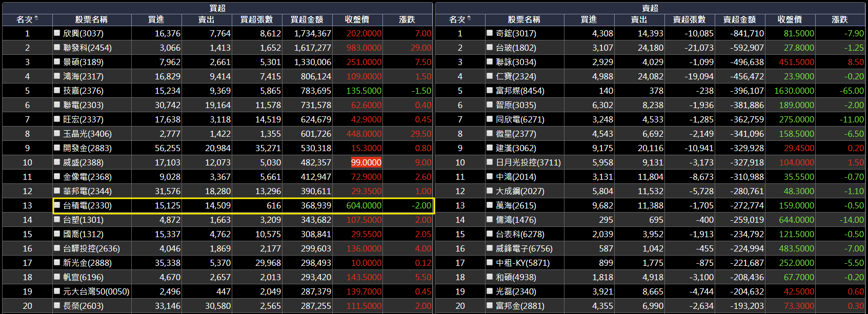Tick the checkbox beside 台玻(1802)
Viewport: 868px width, 314px height.
pyautogui.click(x=490, y=47)
